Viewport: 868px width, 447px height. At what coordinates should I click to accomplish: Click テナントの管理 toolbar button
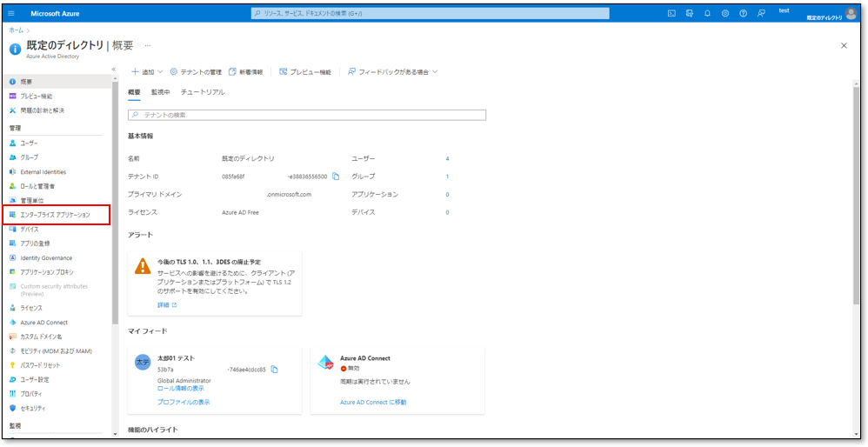pyautogui.click(x=196, y=71)
